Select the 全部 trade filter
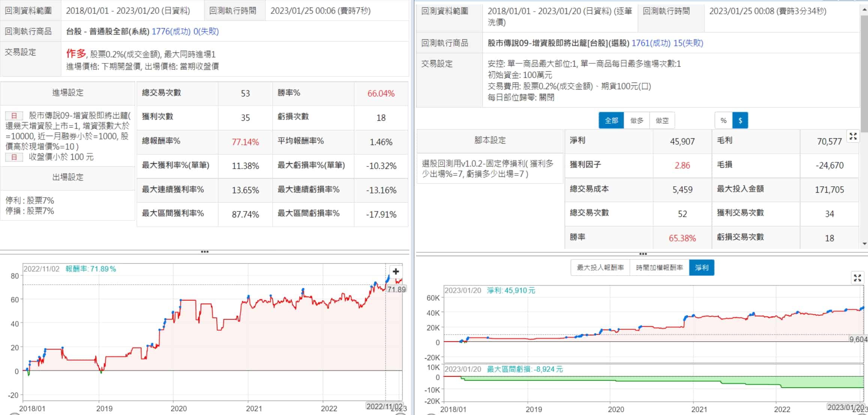This screenshot has width=868, height=415. pyautogui.click(x=611, y=120)
